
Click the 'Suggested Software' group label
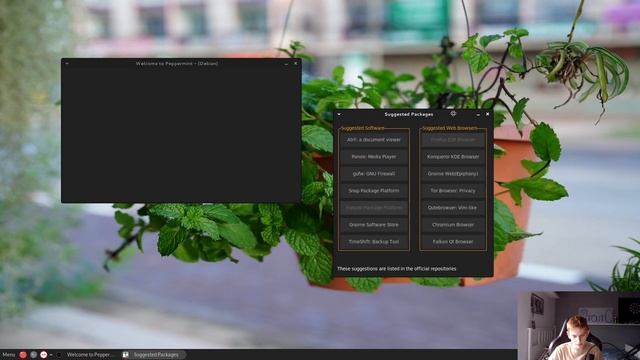362,128
